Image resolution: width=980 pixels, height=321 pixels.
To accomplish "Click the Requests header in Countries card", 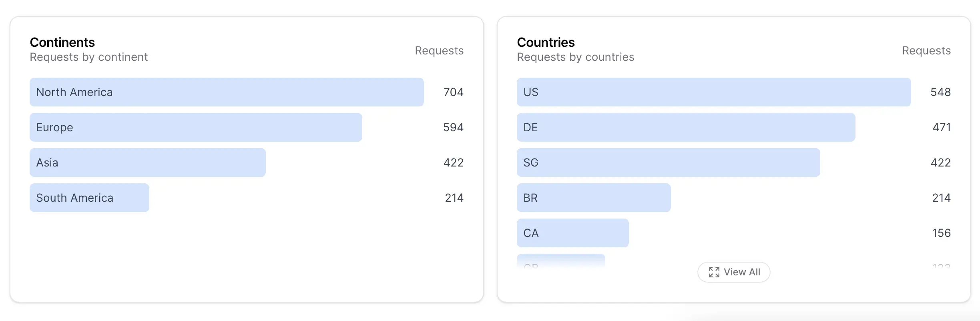I will coord(926,50).
